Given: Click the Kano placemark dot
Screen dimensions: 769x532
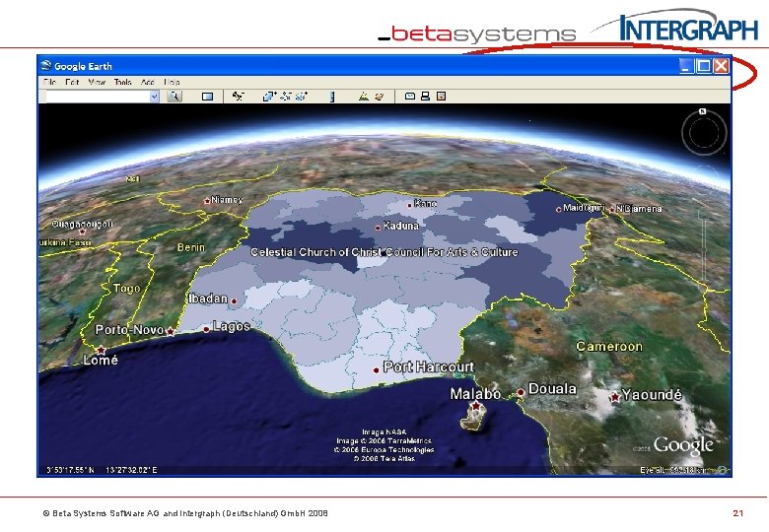Looking at the screenshot, I should (x=410, y=205).
